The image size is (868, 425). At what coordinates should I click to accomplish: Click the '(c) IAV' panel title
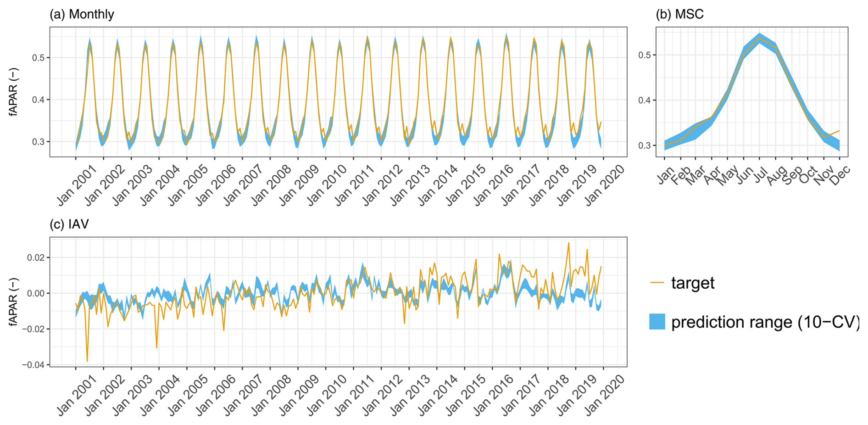click(69, 224)
